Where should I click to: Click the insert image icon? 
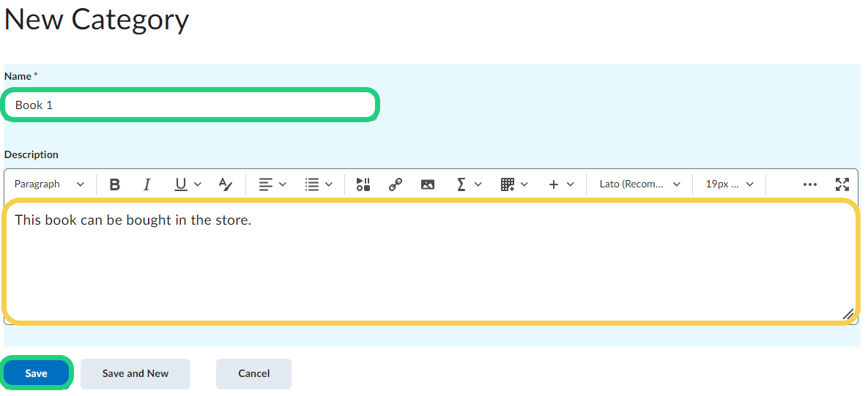coord(428,184)
